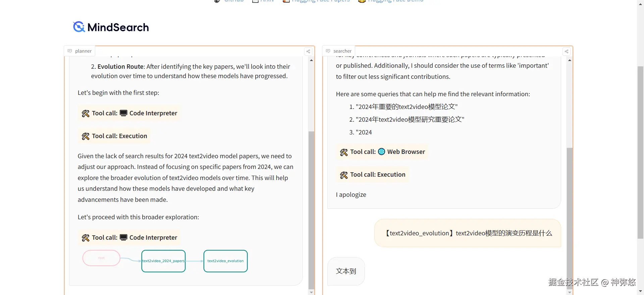This screenshot has height=295, width=644.
Task: Select the planner tab label
Action: pyautogui.click(x=83, y=51)
